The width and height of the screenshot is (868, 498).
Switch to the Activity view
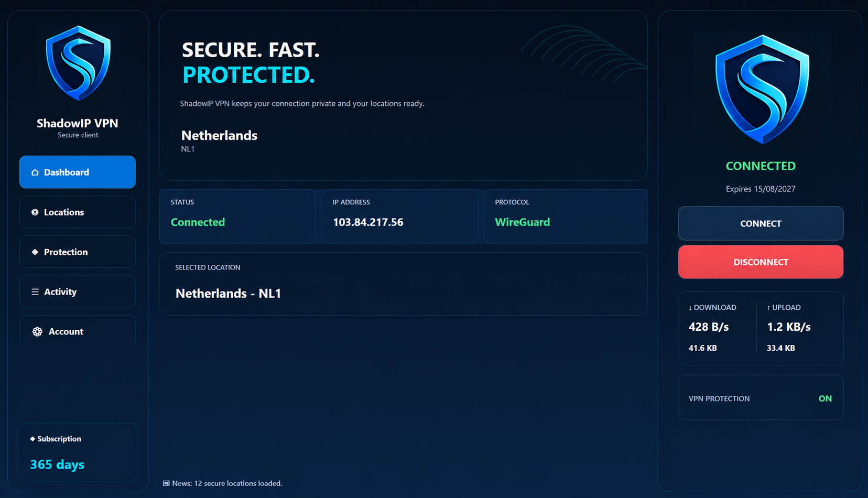point(78,291)
